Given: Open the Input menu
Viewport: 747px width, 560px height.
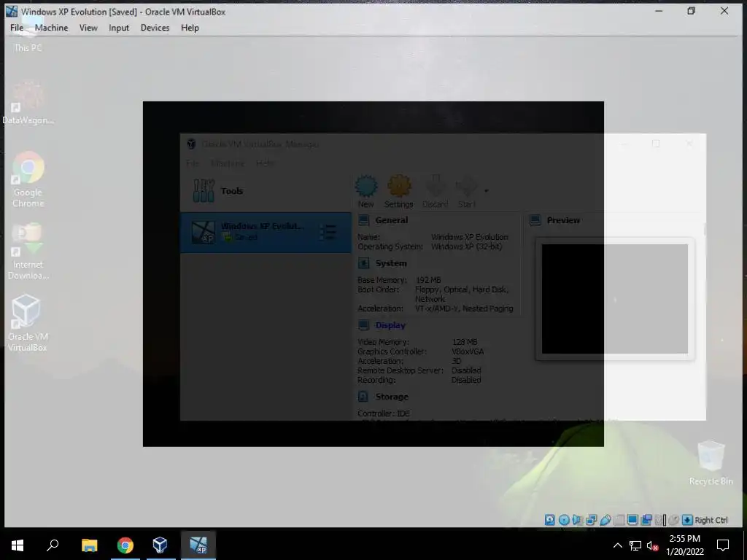Looking at the screenshot, I should [x=119, y=28].
